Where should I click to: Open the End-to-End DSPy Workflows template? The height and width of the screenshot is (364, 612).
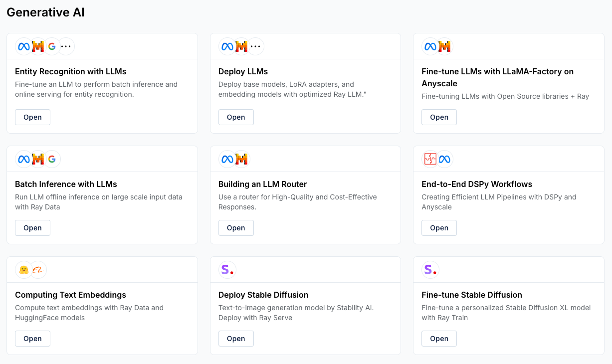click(x=439, y=228)
